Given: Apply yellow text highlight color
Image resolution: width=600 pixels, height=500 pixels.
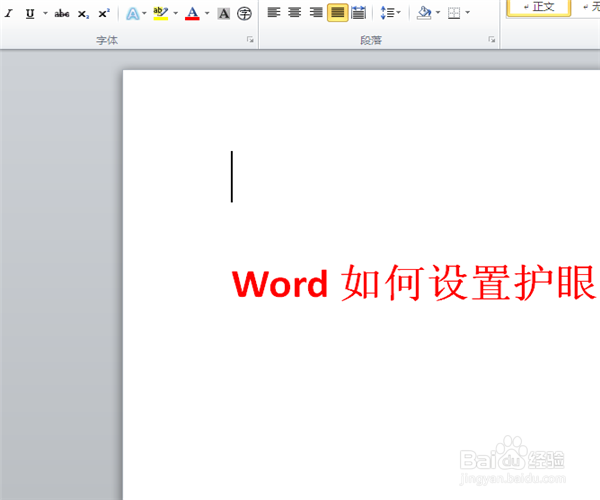Looking at the screenshot, I should (161, 14).
